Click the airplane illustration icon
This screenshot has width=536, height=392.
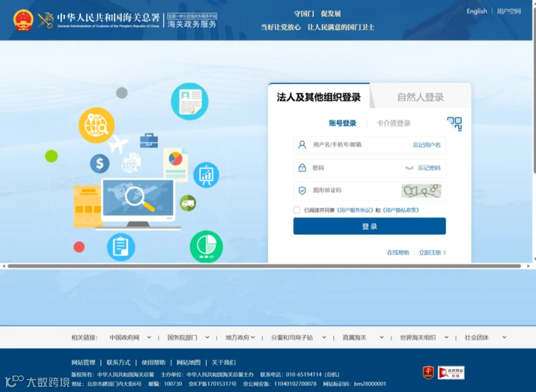click(118, 144)
